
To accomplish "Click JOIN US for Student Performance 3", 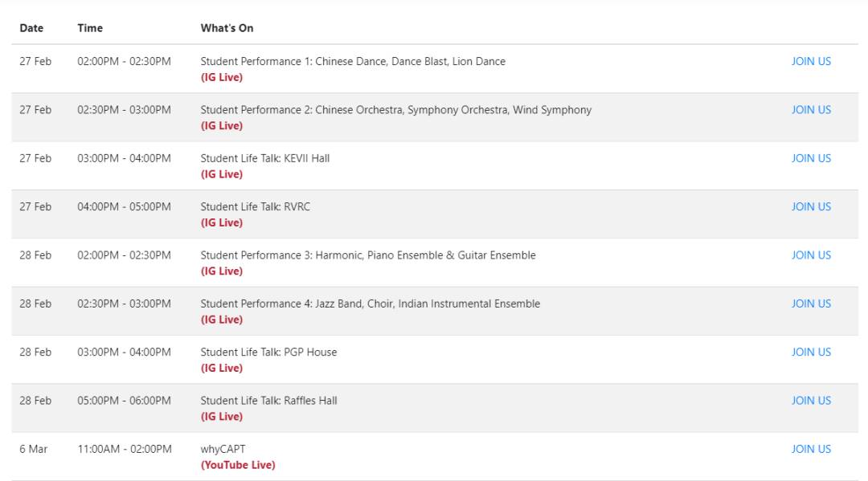I will 811,255.
